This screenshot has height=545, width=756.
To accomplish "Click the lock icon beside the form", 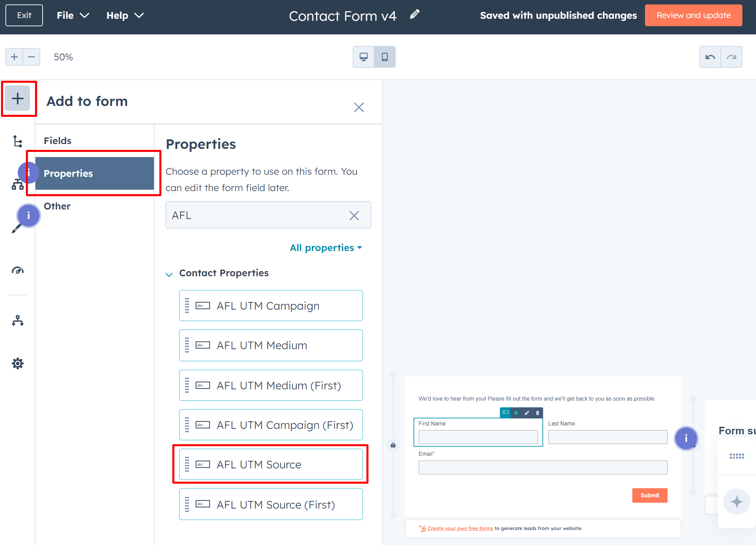I will (393, 445).
